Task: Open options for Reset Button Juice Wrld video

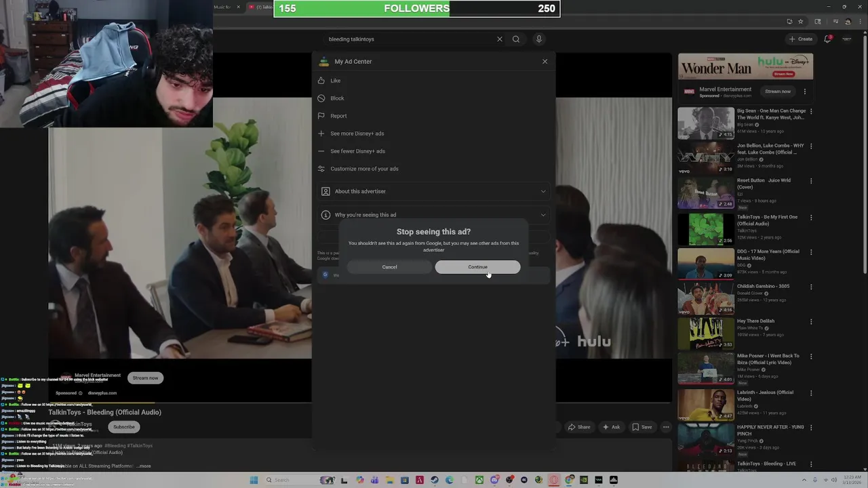Action: (x=811, y=181)
